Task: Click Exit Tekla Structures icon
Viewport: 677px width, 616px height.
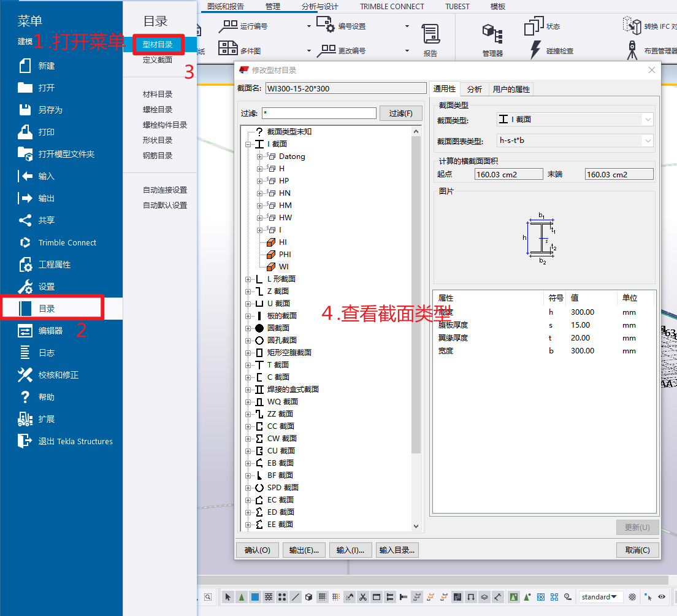Action: coord(25,441)
